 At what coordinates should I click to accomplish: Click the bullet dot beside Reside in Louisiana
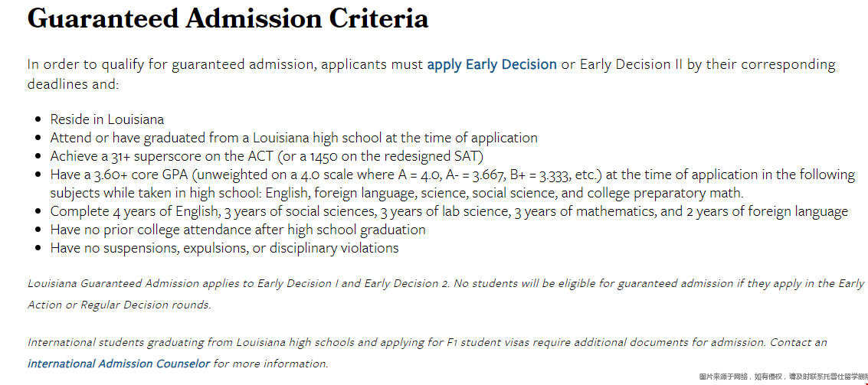tap(38, 119)
